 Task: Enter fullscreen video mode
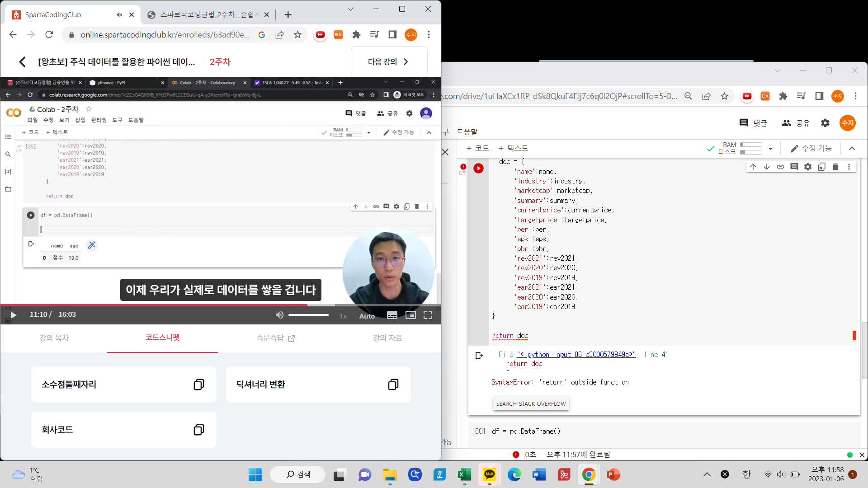pos(428,315)
